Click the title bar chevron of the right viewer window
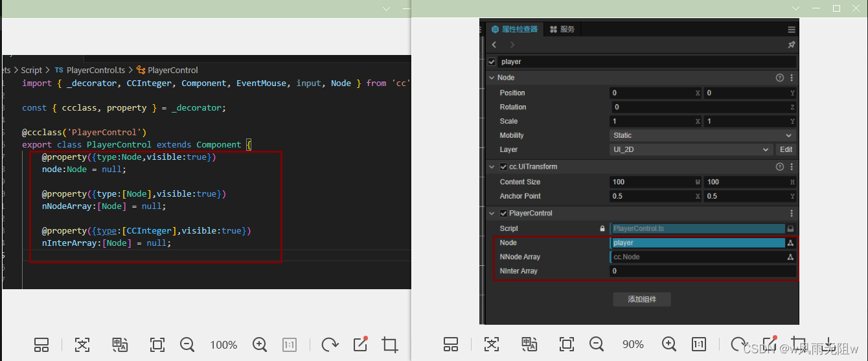Viewport: 868px width, 361px height. click(796, 8)
